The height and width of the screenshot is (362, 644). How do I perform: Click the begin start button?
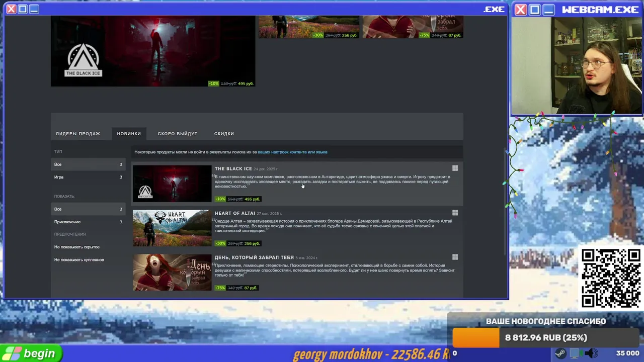(31, 353)
